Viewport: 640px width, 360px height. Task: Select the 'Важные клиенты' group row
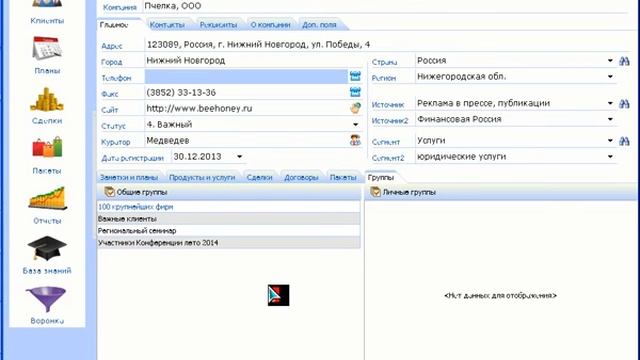pos(229,219)
